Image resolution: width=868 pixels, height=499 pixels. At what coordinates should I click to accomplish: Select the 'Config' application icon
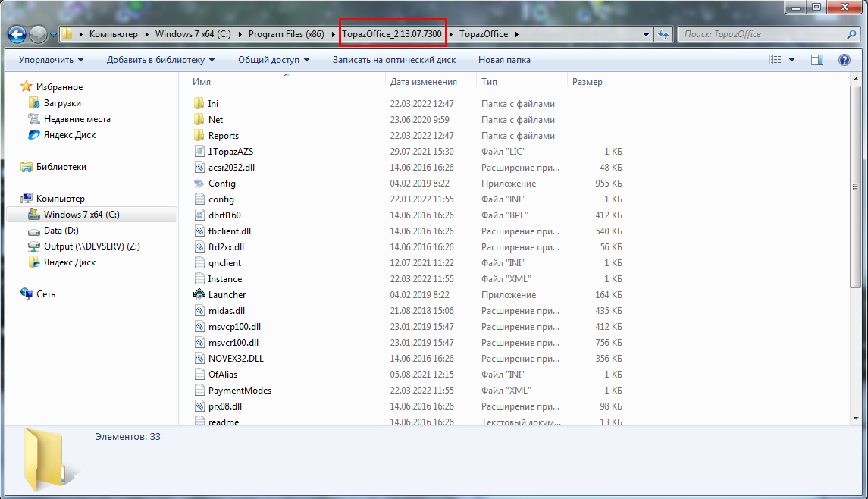point(199,184)
